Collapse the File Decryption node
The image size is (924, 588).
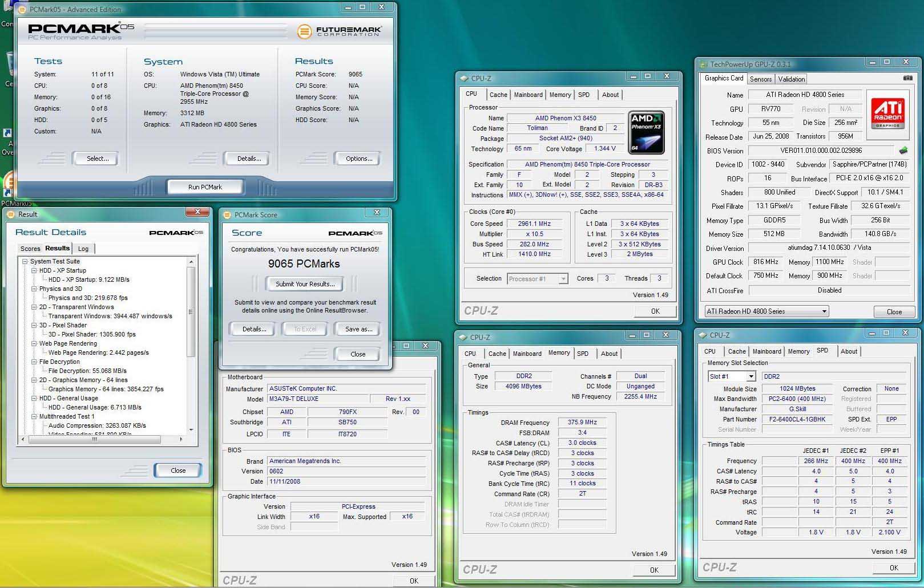pyautogui.click(x=34, y=362)
